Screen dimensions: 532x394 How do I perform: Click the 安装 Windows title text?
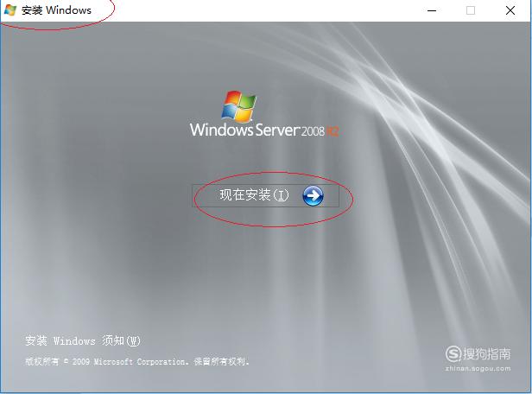(56, 10)
